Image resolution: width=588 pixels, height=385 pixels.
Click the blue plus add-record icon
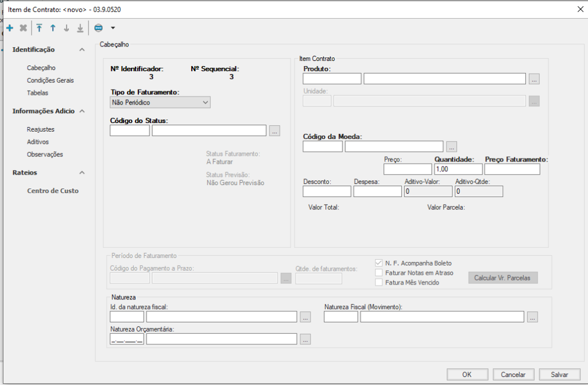click(x=10, y=28)
